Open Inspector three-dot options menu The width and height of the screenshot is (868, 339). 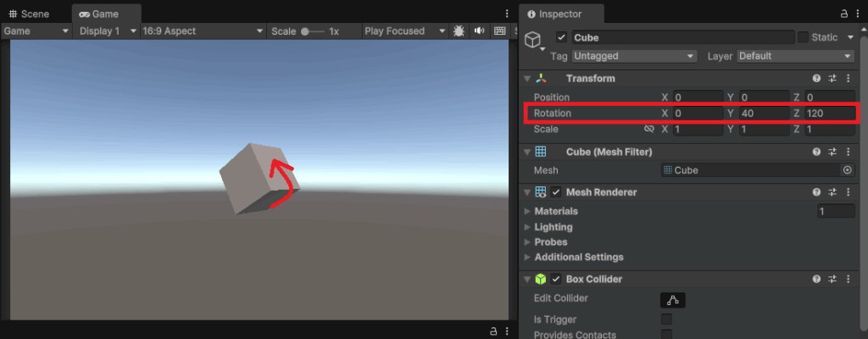(x=859, y=14)
